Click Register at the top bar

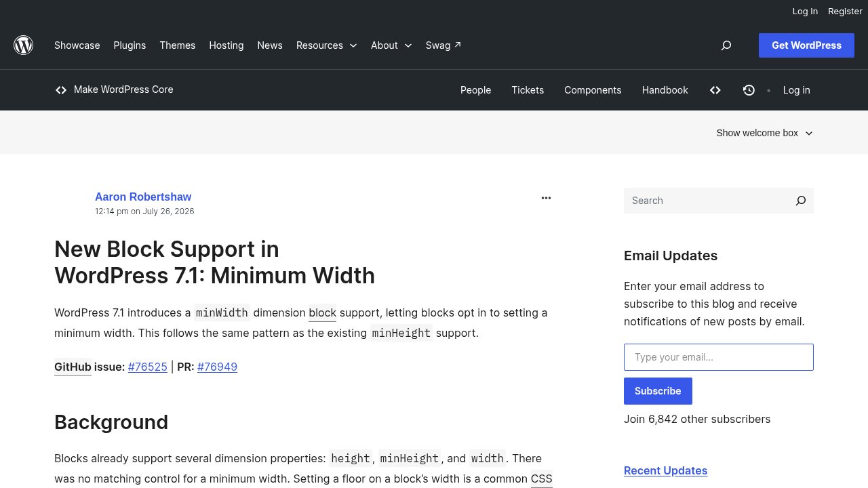(x=845, y=11)
